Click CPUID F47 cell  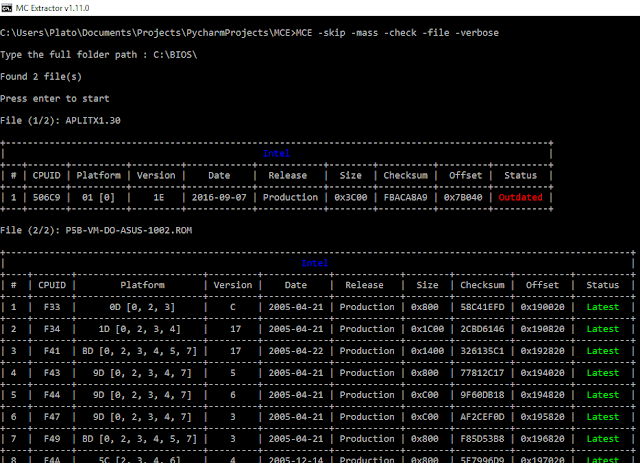pyautogui.click(x=52, y=417)
